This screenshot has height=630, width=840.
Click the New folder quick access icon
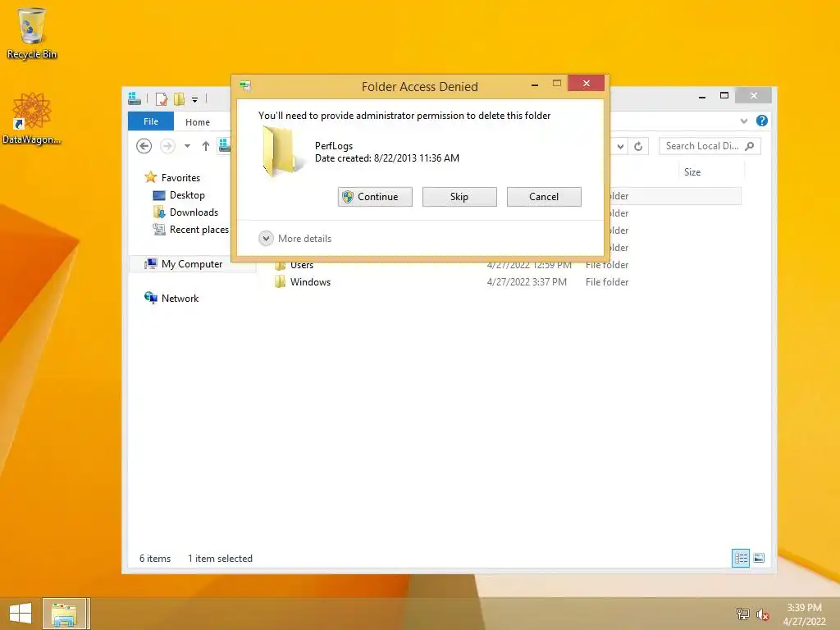(x=179, y=98)
